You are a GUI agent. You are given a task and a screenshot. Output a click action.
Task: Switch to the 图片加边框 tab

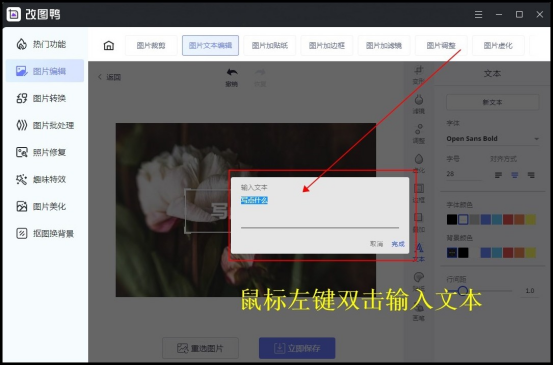click(x=327, y=45)
